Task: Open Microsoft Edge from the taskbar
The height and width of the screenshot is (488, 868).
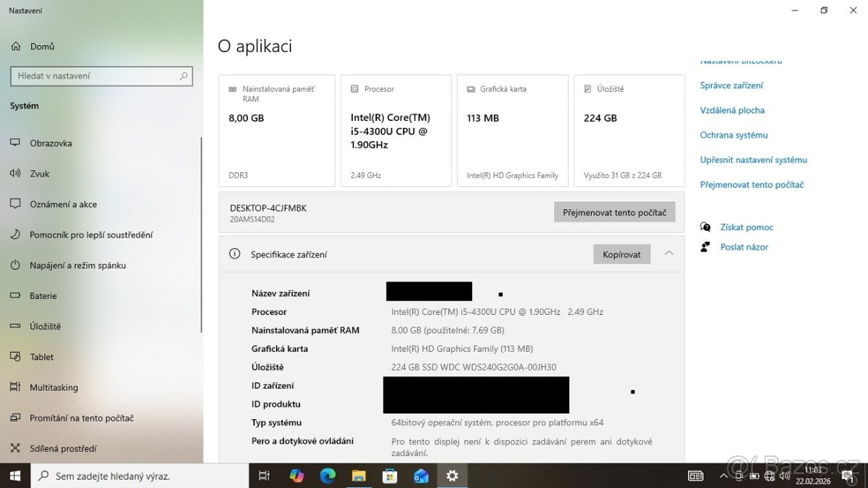Action: [x=328, y=476]
